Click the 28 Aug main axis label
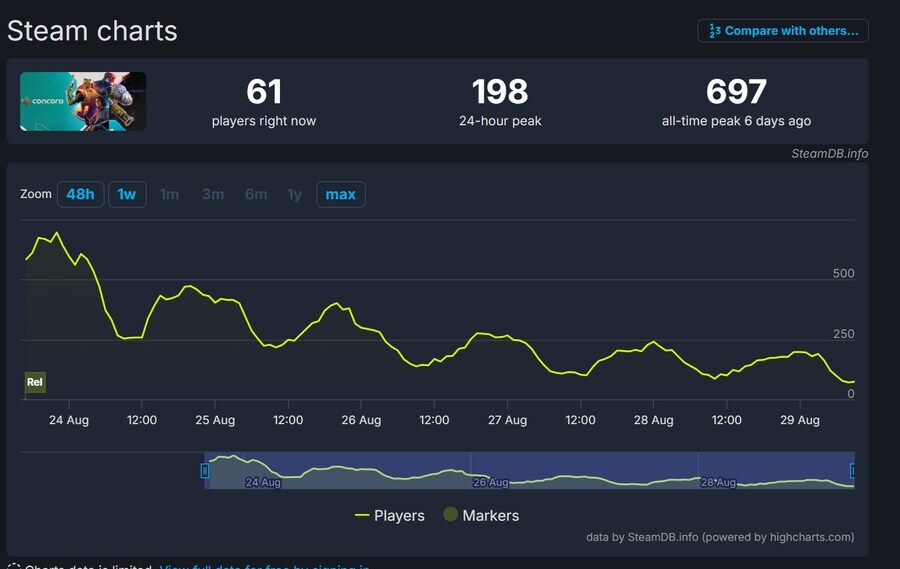The image size is (900, 569). 654,420
